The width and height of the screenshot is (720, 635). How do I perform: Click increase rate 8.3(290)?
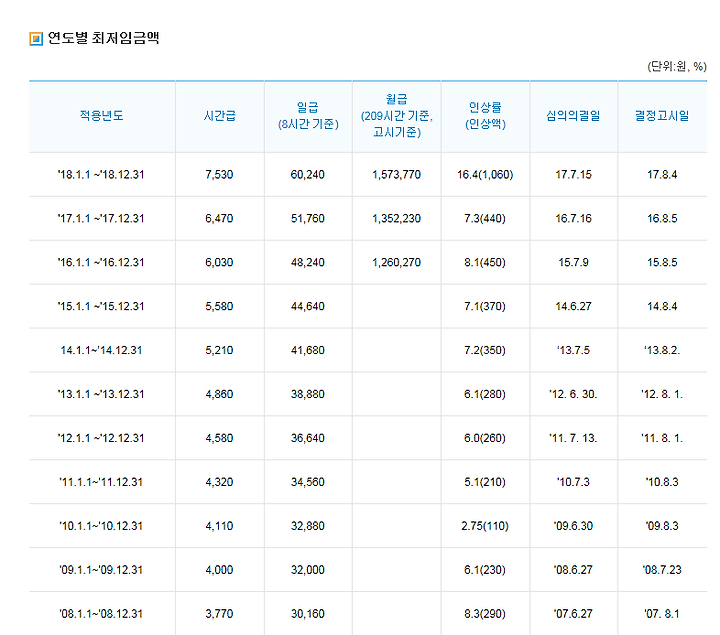coord(485,614)
